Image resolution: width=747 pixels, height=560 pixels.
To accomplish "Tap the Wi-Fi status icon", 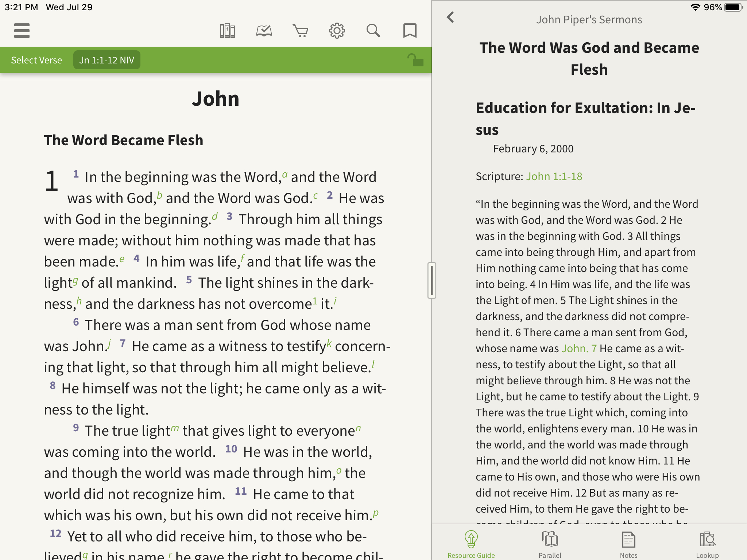I will click(x=695, y=7).
